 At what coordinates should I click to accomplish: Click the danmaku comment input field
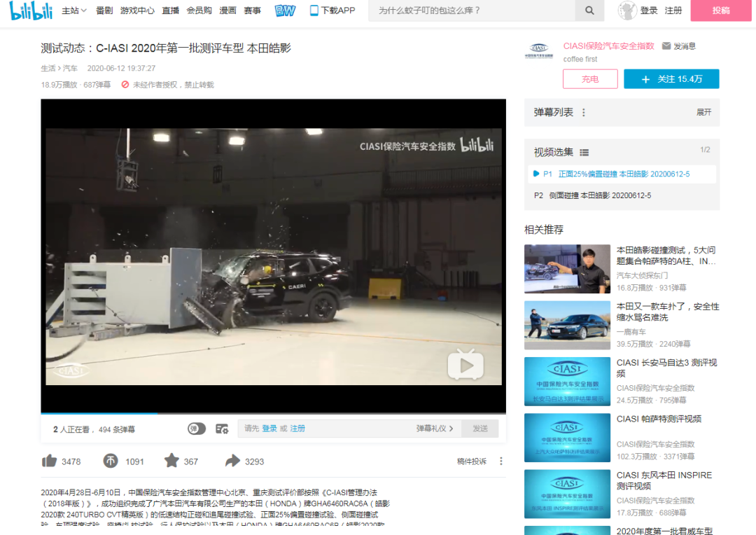pos(336,428)
